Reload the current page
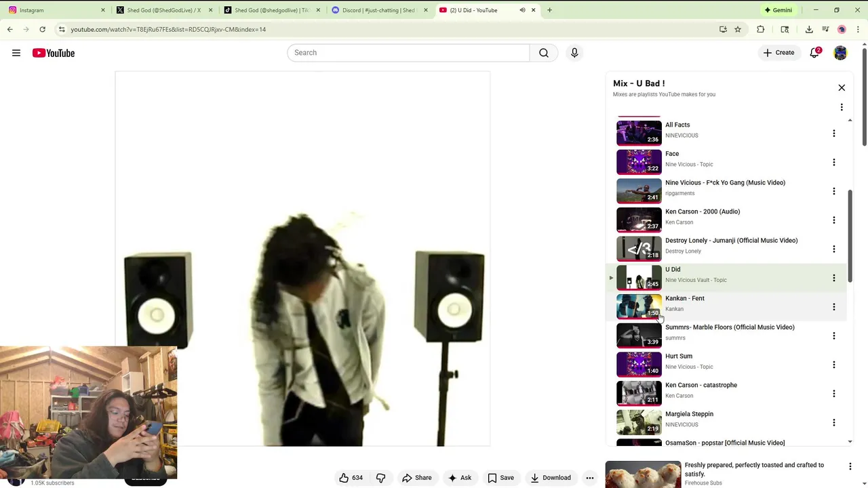This screenshot has width=868, height=488. click(x=42, y=29)
